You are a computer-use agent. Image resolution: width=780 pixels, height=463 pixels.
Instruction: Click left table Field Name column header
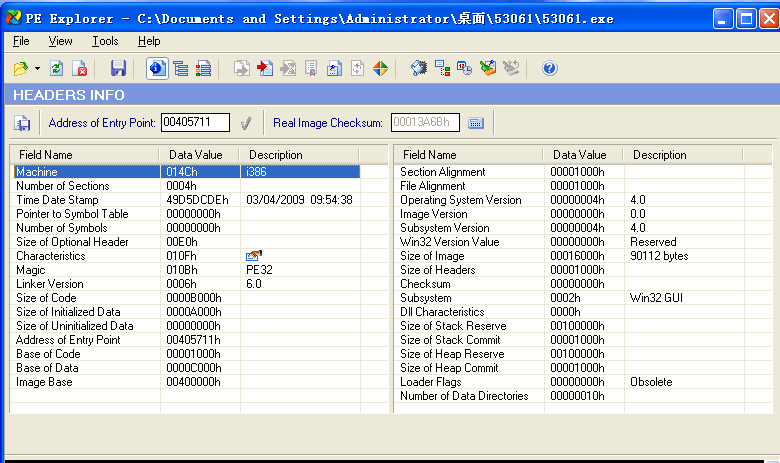point(85,155)
